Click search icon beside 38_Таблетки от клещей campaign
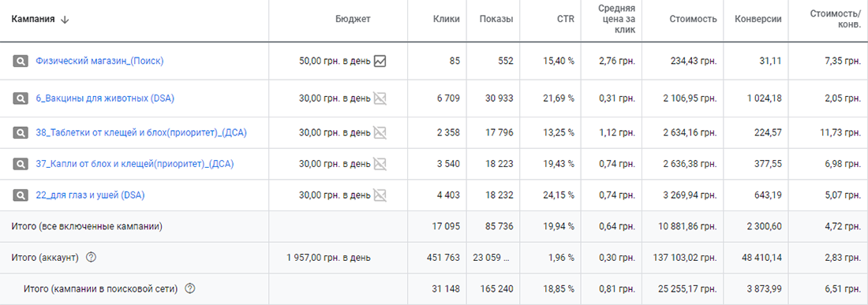Image resolution: width=868 pixels, height=305 pixels. click(20, 132)
